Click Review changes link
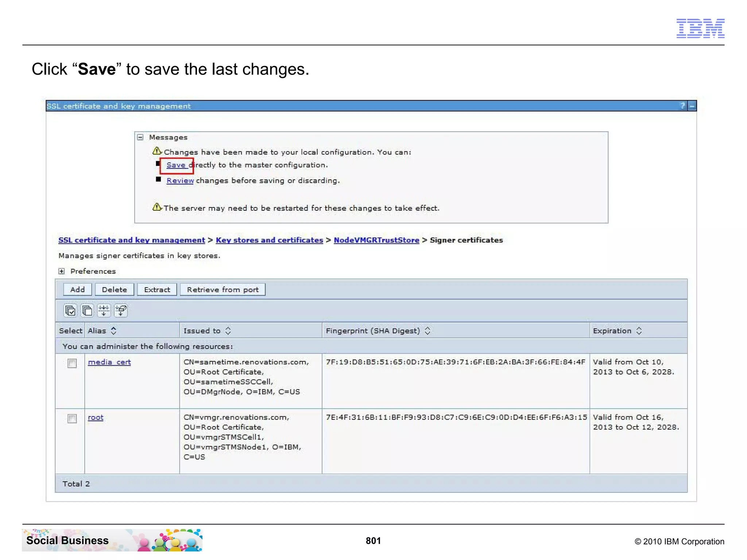 (180, 180)
